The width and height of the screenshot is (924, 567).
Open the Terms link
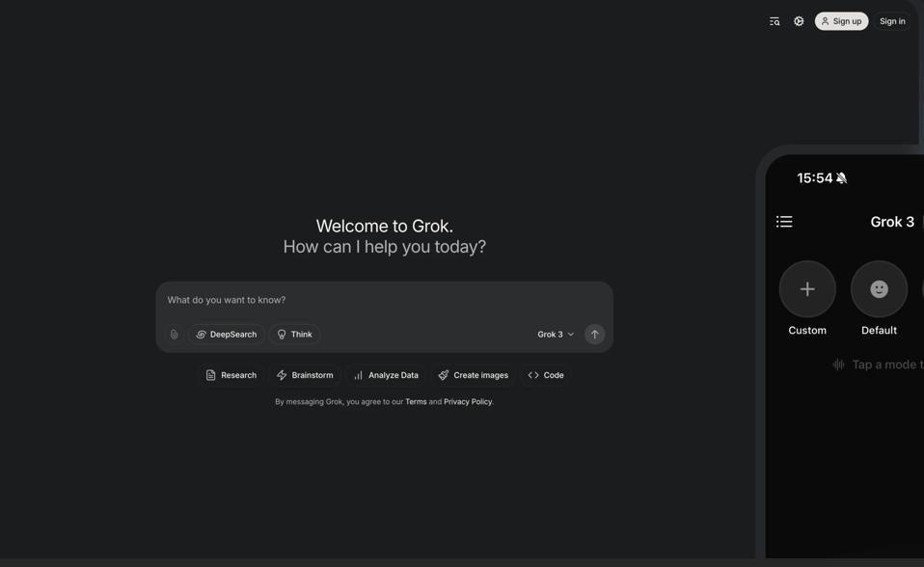tap(416, 401)
